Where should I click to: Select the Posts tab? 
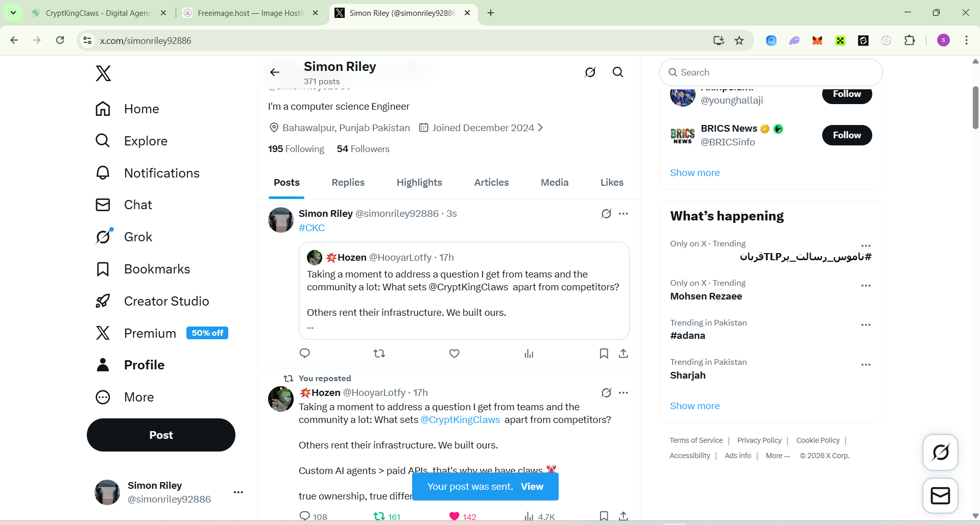(286, 183)
